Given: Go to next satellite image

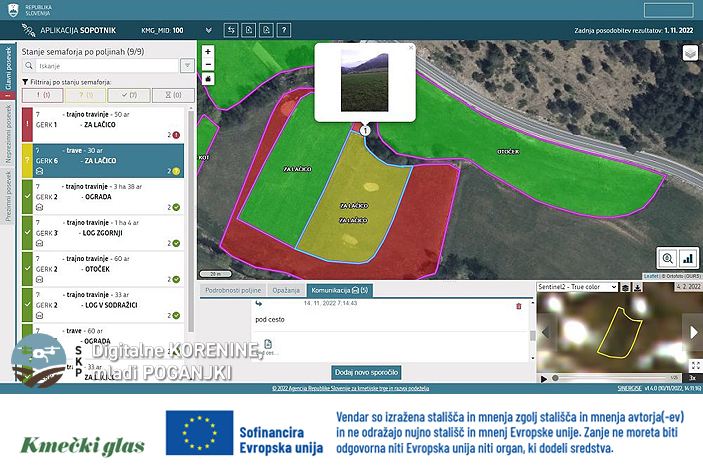Looking at the screenshot, I should 694,332.
